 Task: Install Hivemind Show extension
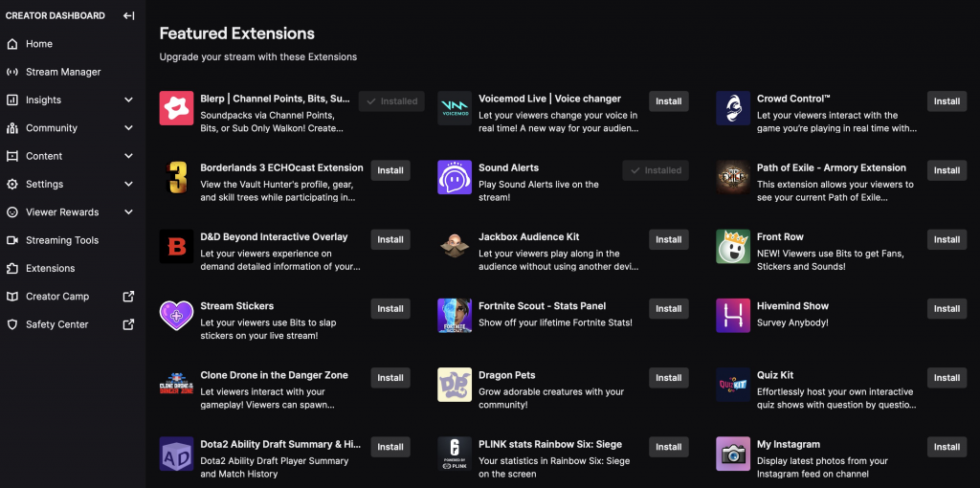click(947, 309)
